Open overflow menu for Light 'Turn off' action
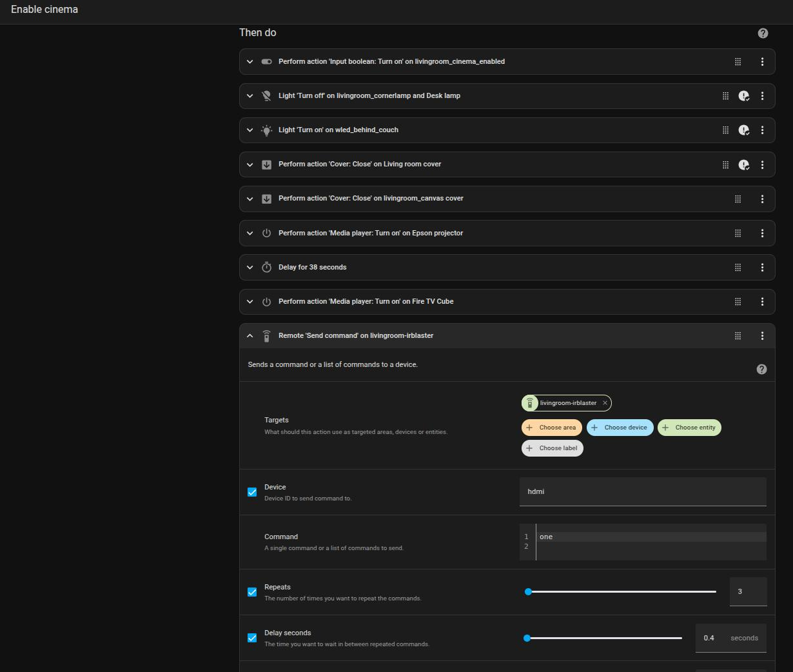793x672 pixels. tap(762, 96)
